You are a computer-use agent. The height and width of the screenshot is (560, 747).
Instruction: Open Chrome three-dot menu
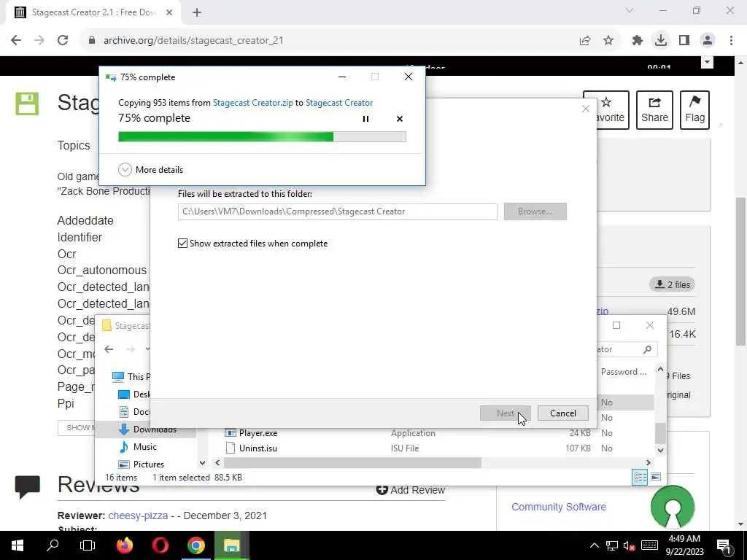click(731, 41)
